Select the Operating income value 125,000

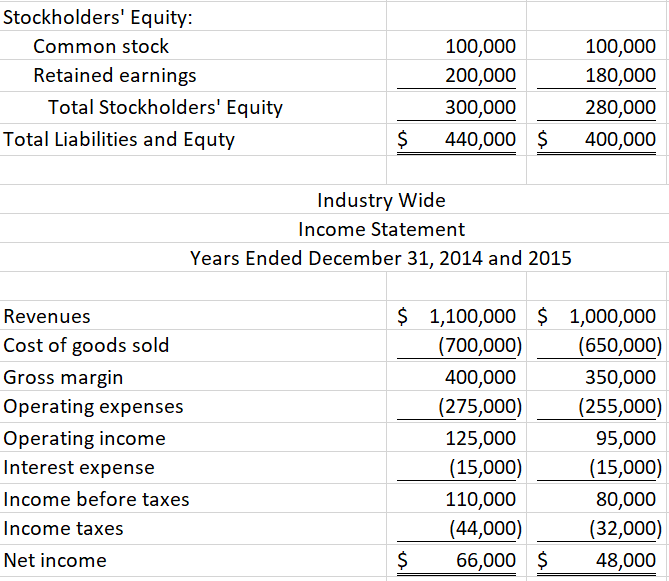(480, 438)
